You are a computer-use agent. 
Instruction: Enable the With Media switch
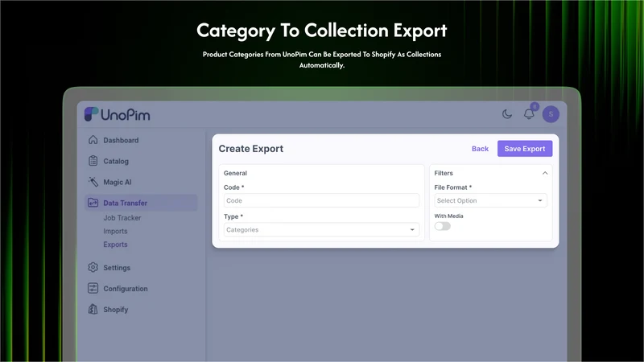tap(442, 226)
